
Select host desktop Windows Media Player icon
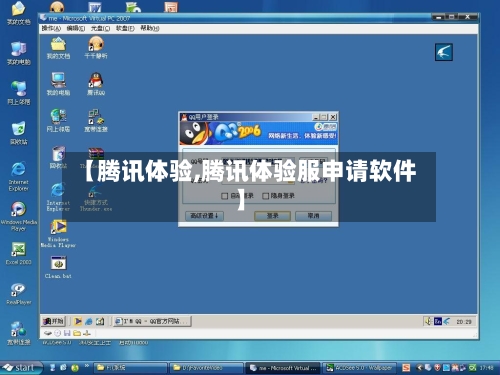(x=19, y=209)
